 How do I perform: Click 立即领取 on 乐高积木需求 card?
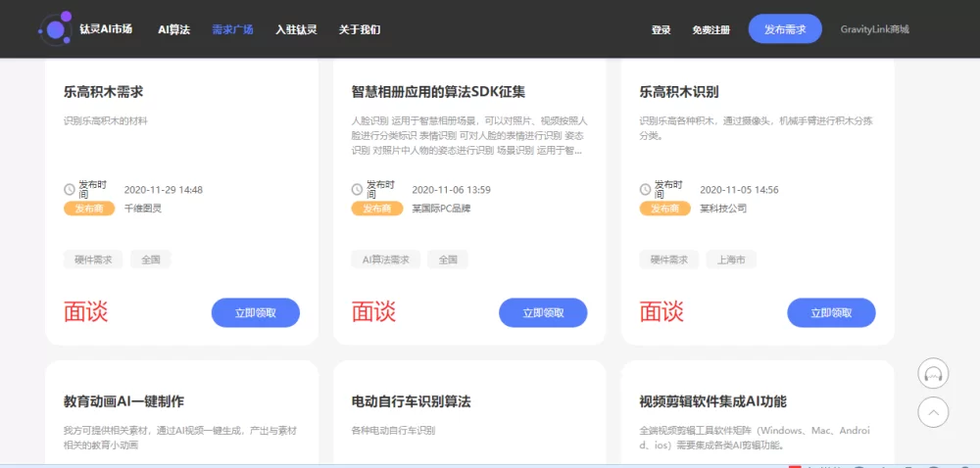[x=255, y=312]
